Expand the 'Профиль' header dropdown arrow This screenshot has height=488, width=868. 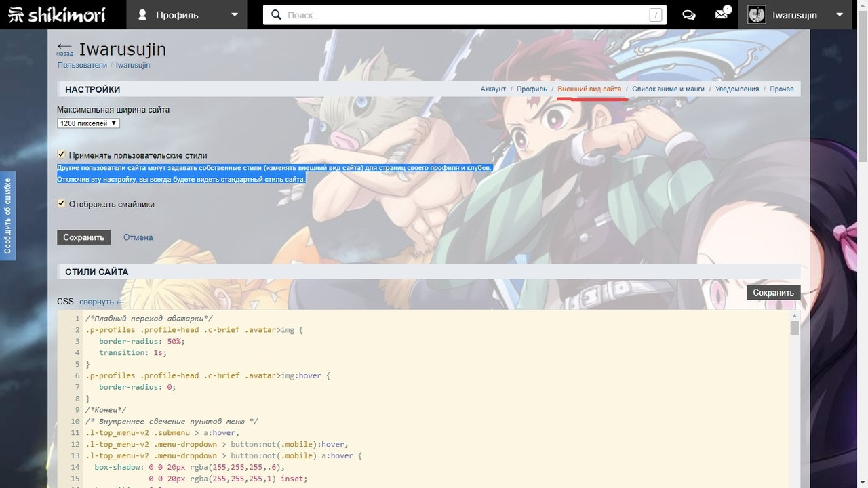(235, 15)
